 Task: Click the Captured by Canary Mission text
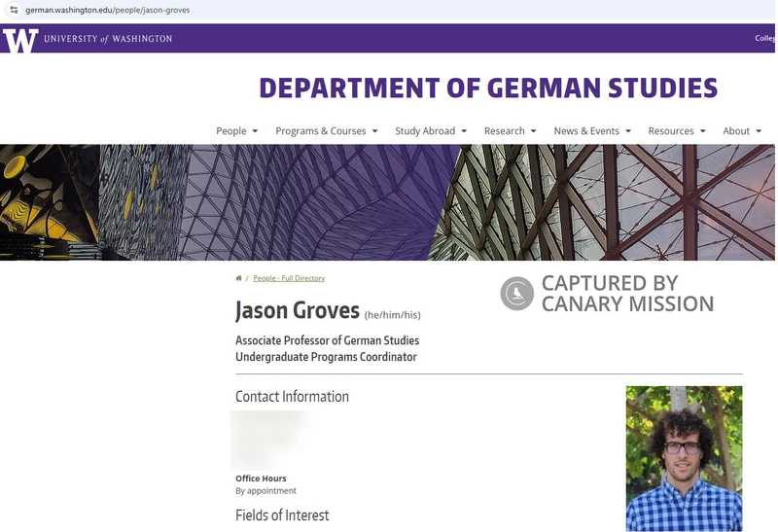pyautogui.click(x=627, y=294)
